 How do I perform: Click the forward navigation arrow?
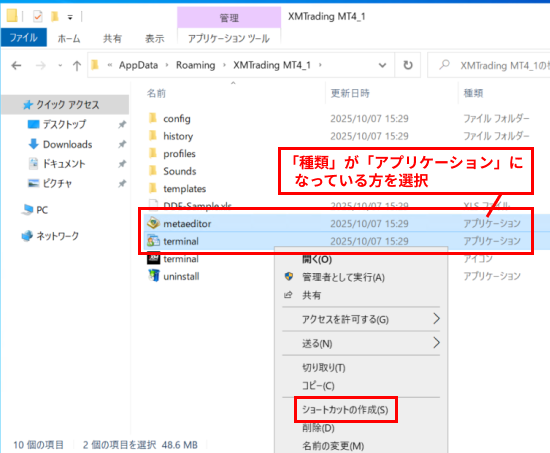coord(41,66)
